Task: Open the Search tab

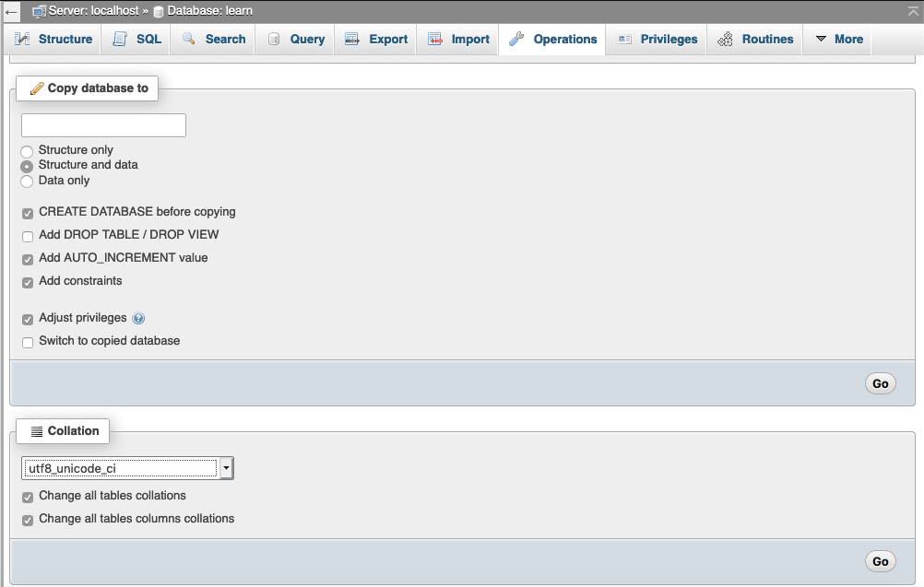Action: click(213, 39)
